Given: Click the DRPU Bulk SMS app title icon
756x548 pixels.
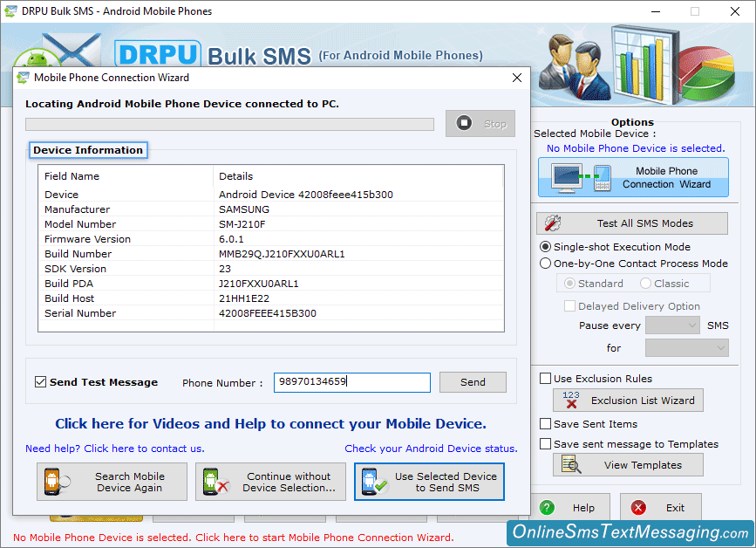Looking at the screenshot, I should click(10, 11).
